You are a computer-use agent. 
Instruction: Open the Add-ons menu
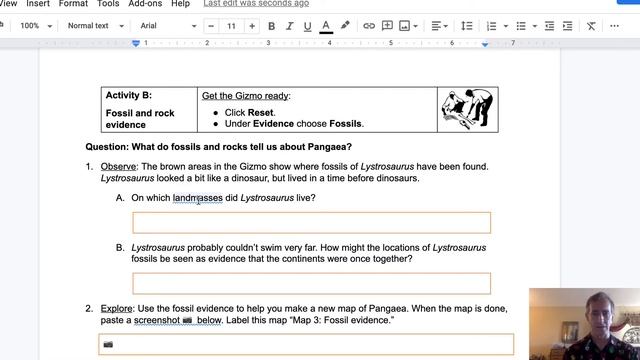point(145,4)
